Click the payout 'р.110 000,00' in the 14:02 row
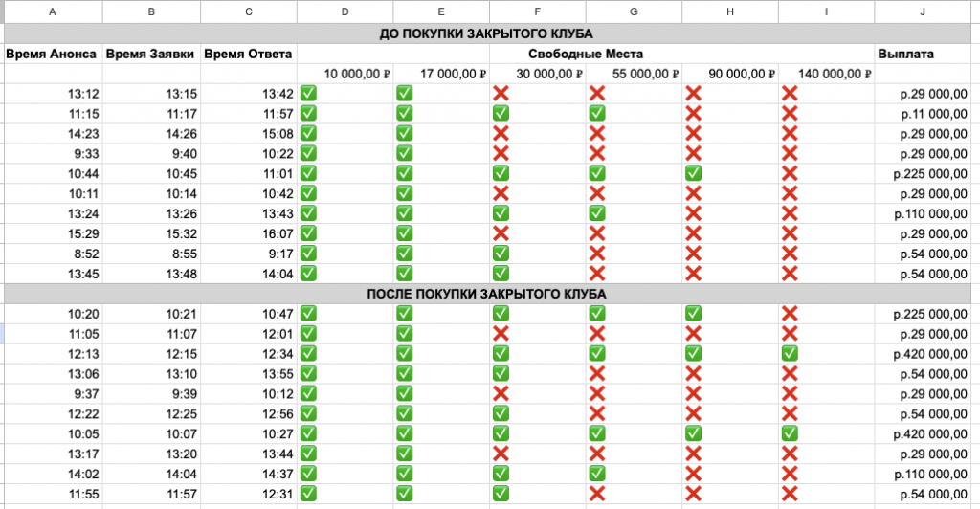 point(923,474)
